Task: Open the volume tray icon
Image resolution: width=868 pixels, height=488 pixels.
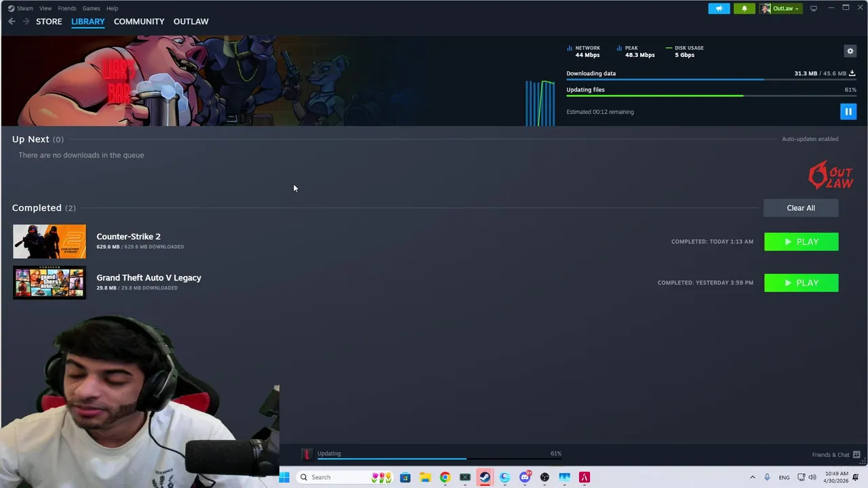Action: [x=812, y=477]
